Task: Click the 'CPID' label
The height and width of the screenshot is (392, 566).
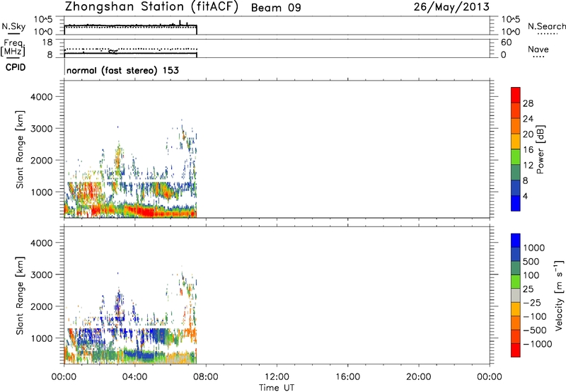Action: (x=15, y=67)
